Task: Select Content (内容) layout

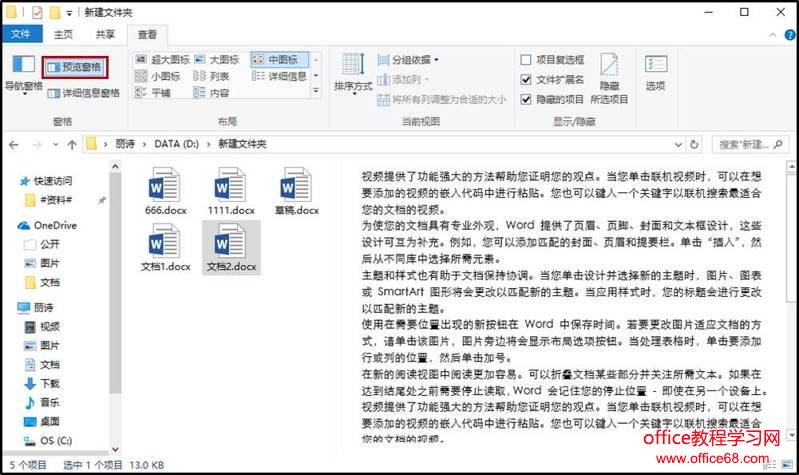Action: [x=211, y=93]
